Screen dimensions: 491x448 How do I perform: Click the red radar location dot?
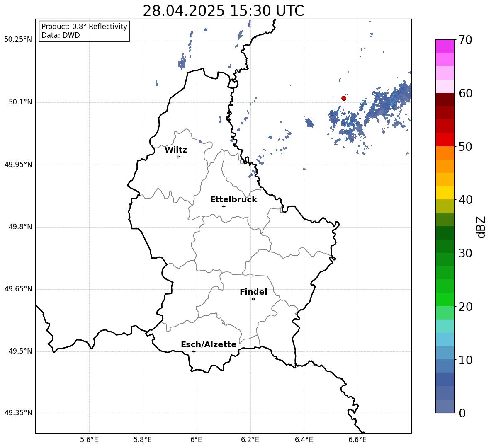(x=344, y=98)
